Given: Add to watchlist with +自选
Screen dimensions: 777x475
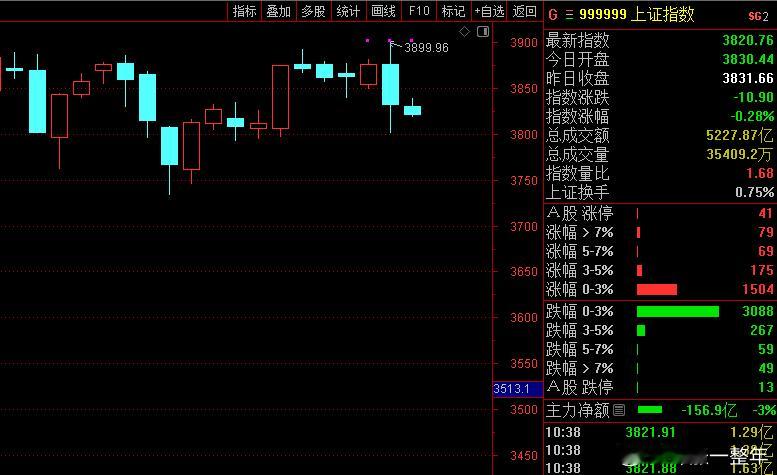Looking at the screenshot, I should [x=489, y=11].
